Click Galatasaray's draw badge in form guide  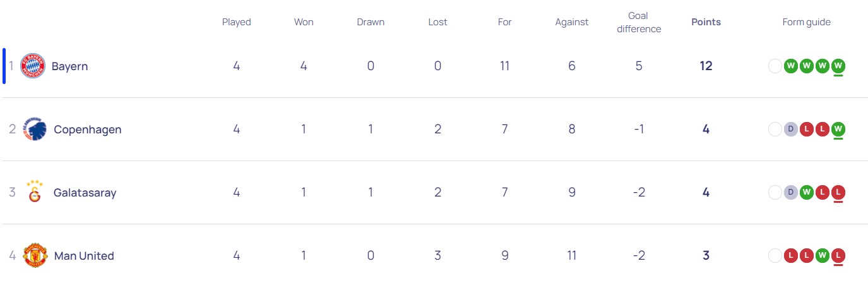(791, 193)
